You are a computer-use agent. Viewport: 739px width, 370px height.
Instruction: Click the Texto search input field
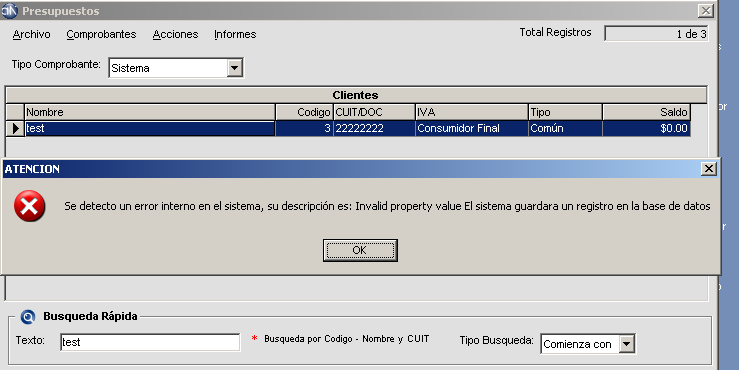click(150, 342)
